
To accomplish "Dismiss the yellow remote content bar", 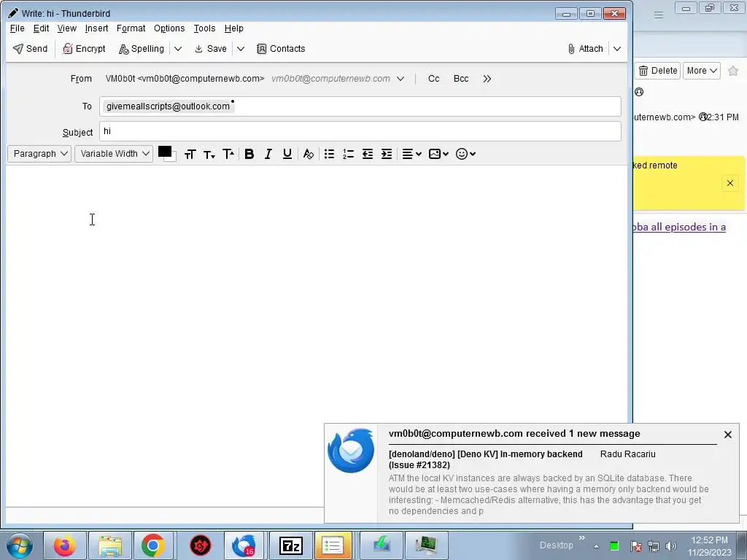I will (729, 183).
